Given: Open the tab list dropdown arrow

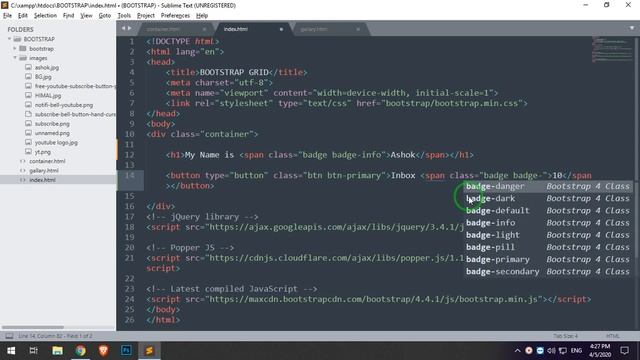Looking at the screenshot, I should pyautogui.click(x=632, y=28).
